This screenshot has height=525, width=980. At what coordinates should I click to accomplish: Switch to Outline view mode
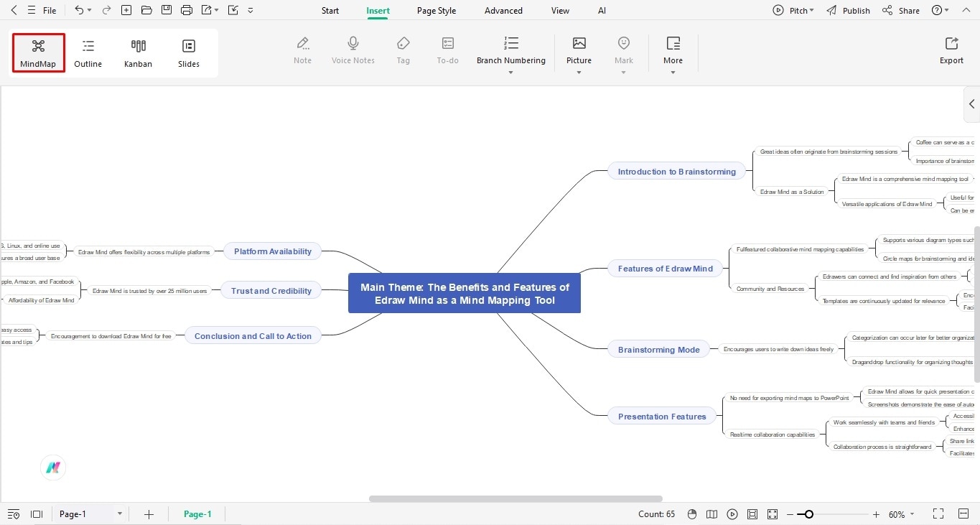pyautogui.click(x=88, y=52)
